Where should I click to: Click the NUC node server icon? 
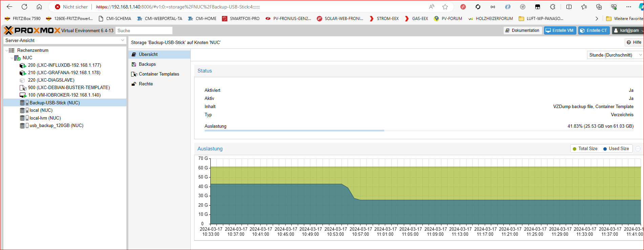click(17, 58)
